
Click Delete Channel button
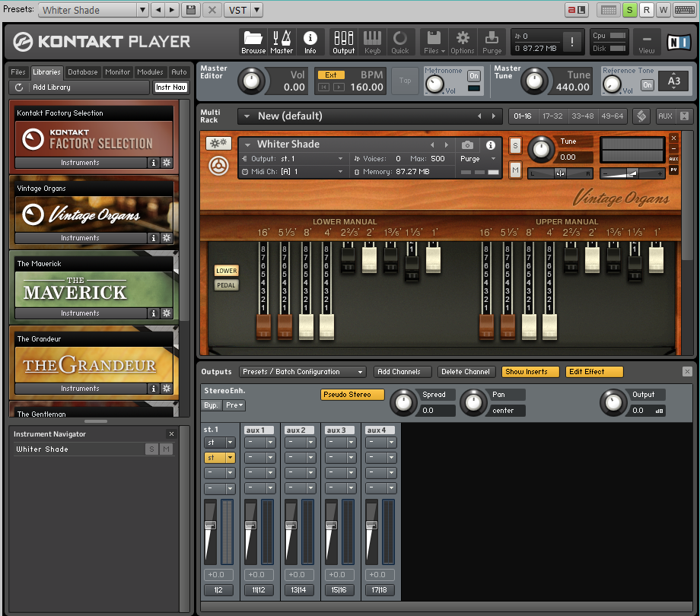(465, 372)
